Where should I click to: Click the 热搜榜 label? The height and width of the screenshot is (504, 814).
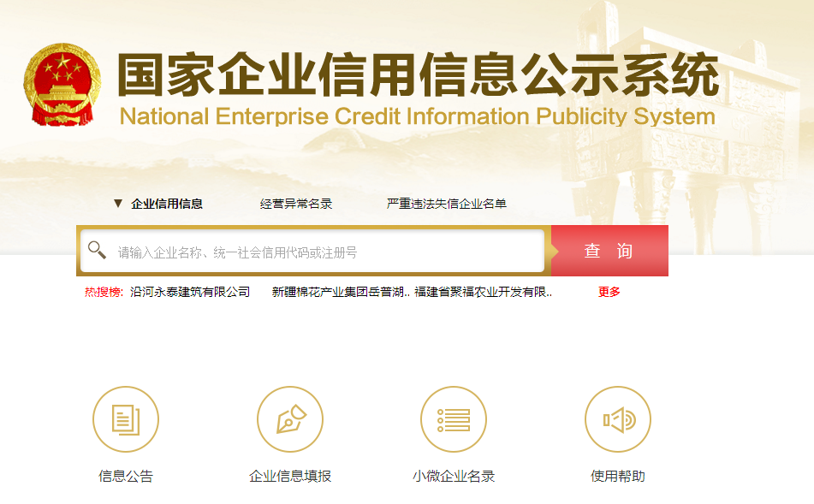(x=104, y=293)
